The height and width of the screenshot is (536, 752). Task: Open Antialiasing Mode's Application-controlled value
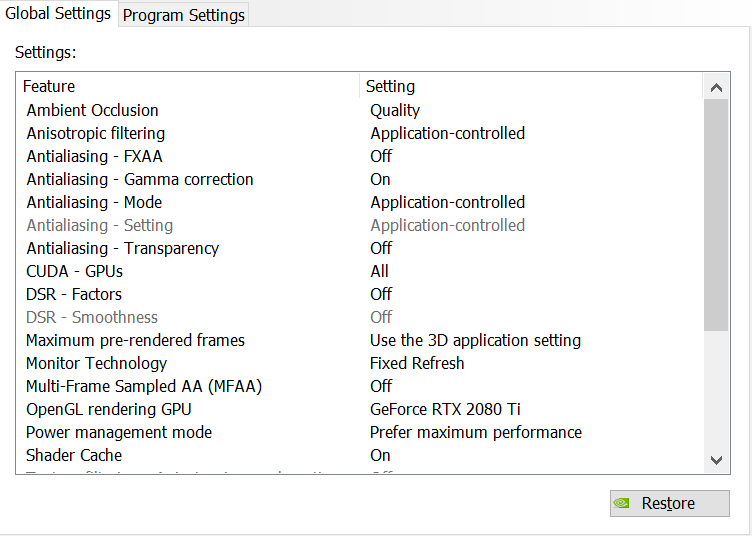(447, 202)
